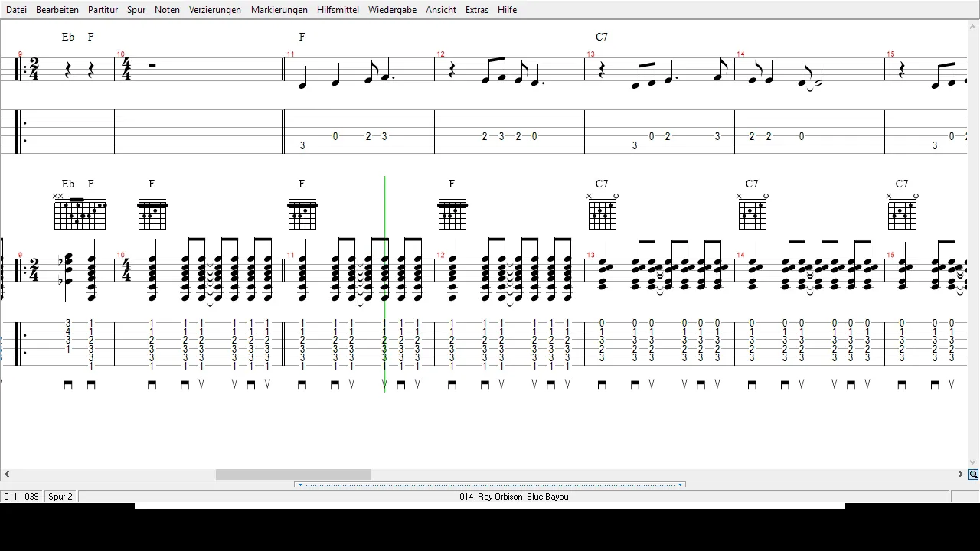Open the Ansicht menu
Viewport: 980px width, 551px height.
(441, 10)
